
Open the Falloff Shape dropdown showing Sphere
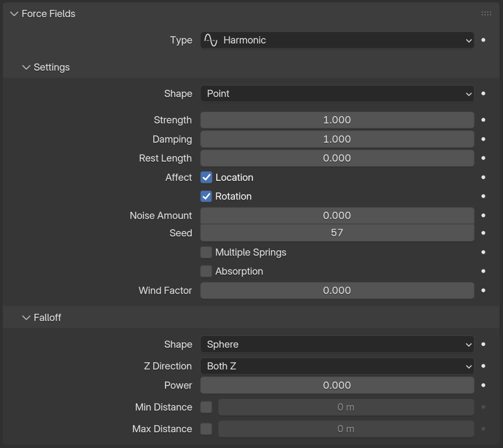pyautogui.click(x=337, y=344)
